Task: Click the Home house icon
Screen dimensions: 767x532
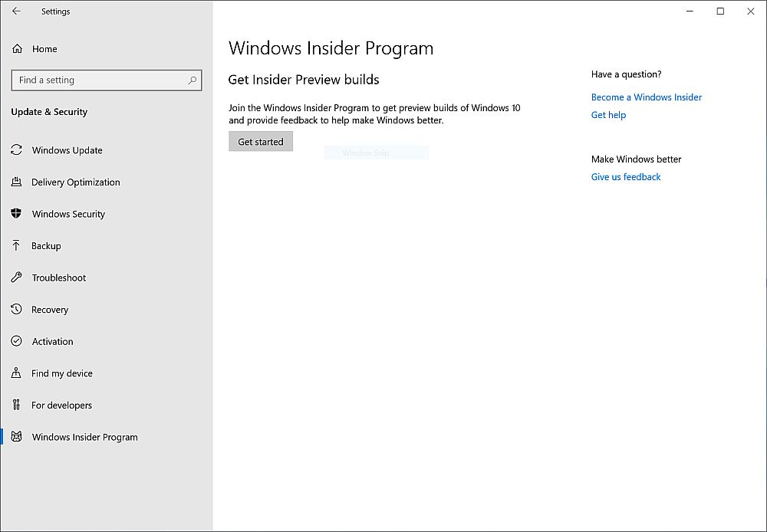Action: tap(17, 49)
